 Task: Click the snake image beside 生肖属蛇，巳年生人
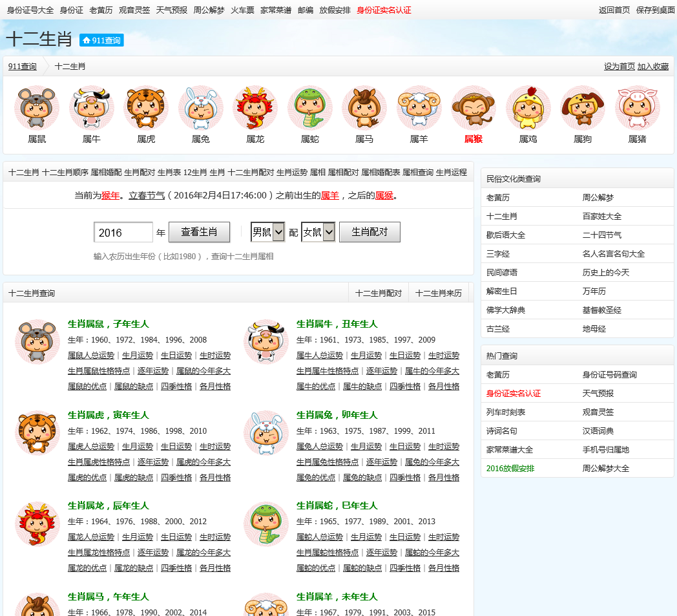pos(266,524)
